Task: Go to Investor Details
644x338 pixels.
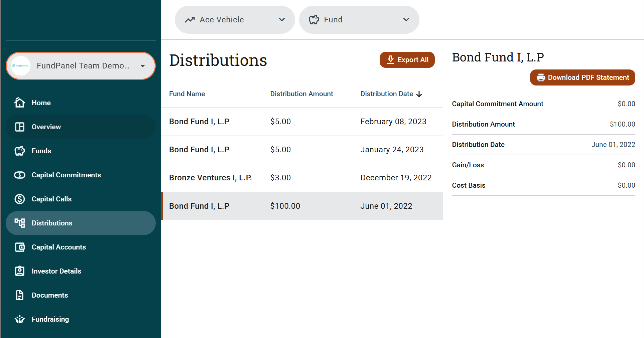Action: click(81, 271)
